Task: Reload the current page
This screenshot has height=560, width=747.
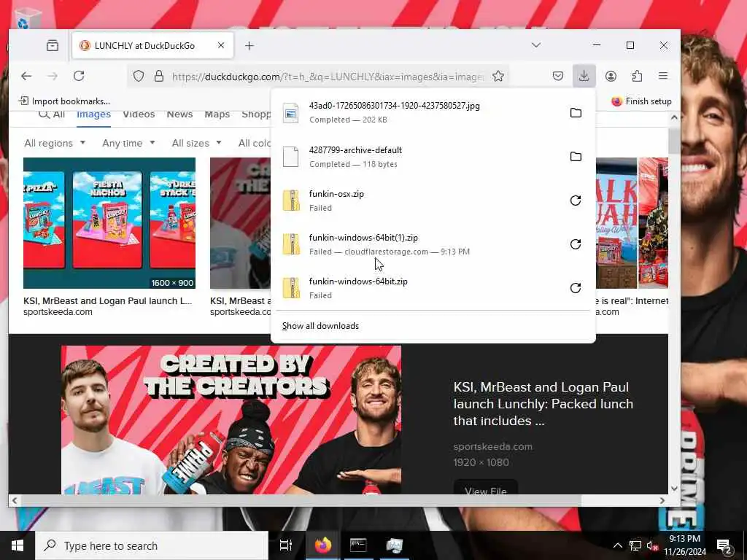Action: point(79,76)
